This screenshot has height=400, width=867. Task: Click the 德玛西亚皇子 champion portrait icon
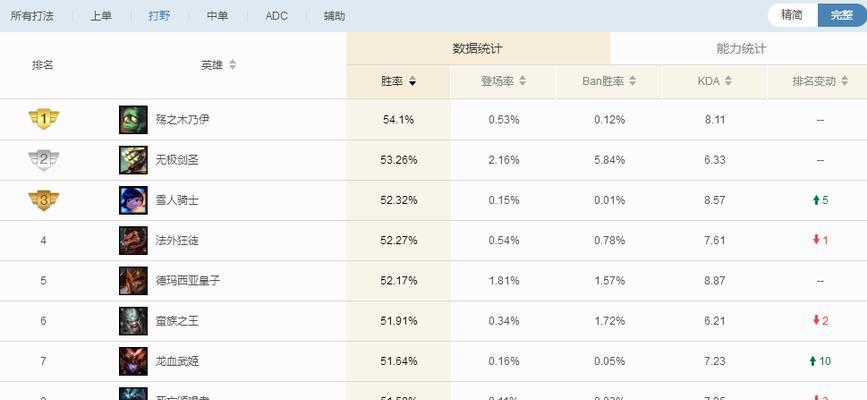[133, 280]
